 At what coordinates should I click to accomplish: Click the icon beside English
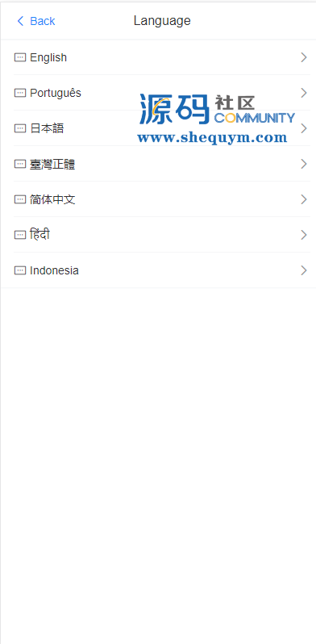click(20, 57)
